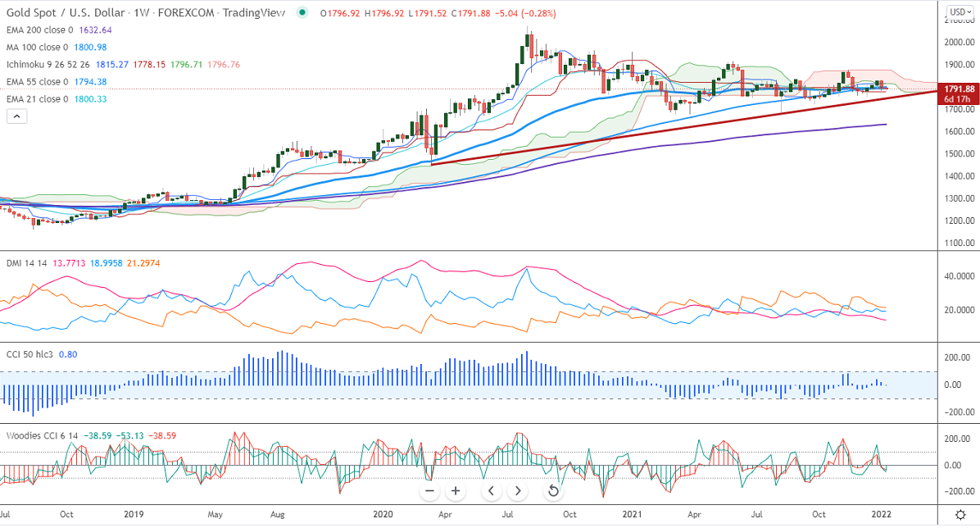Reset the chart view
This screenshot has height=528, width=980.
click(553, 491)
